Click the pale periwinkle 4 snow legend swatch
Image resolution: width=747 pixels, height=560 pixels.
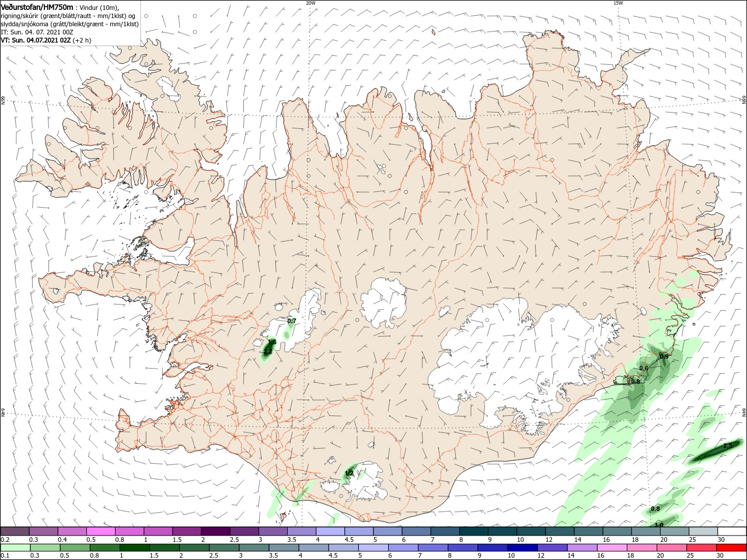pyautogui.click(x=330, y=531)
